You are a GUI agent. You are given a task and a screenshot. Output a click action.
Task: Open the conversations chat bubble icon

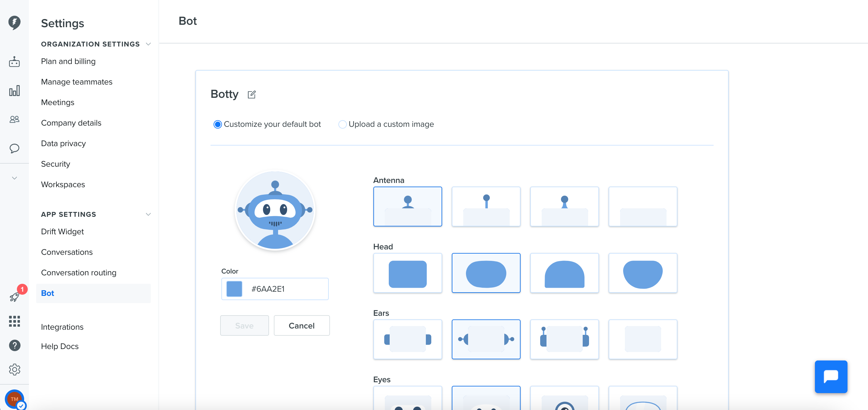(x=14, y=148)
